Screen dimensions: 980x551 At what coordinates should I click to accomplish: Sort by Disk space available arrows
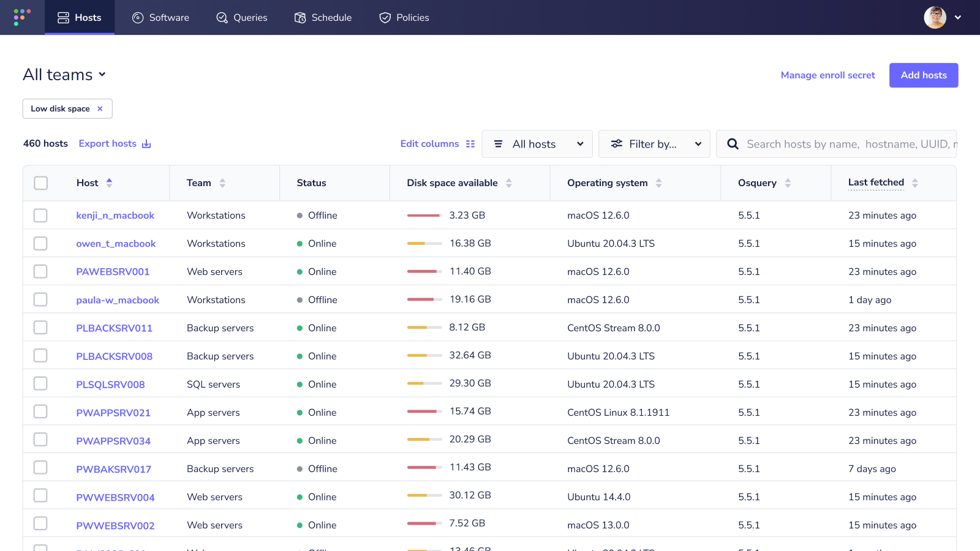[508, 183]
